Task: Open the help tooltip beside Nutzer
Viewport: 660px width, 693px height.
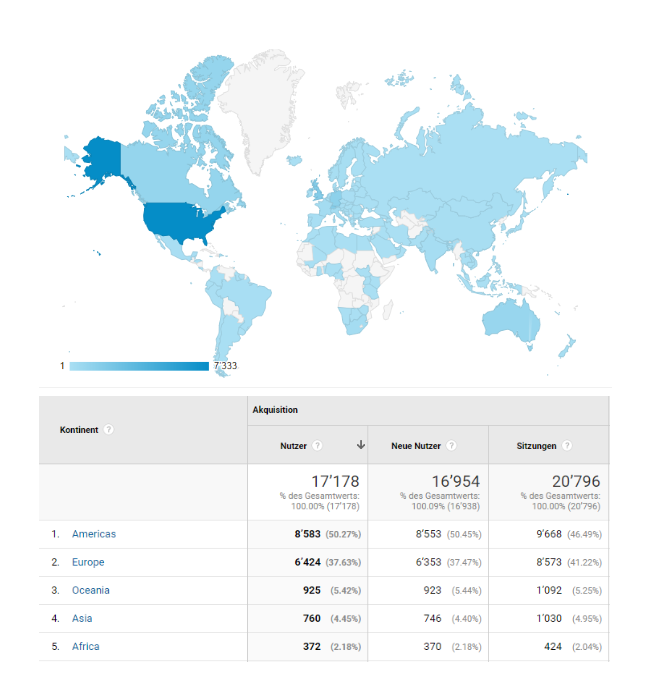Action: coord(317,446)
